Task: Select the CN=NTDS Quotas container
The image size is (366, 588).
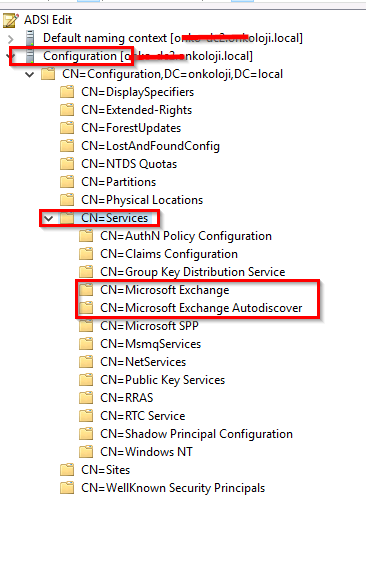Action: (129, 164)
